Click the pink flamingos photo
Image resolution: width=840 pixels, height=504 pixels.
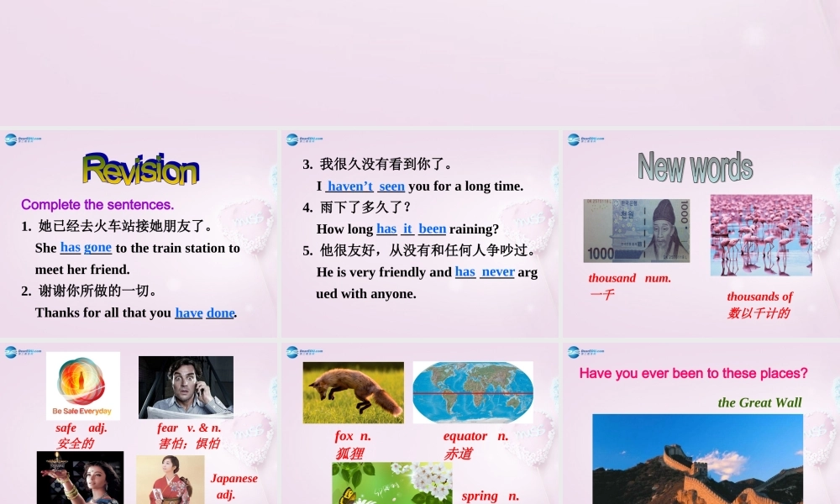(x=760, y=234)
